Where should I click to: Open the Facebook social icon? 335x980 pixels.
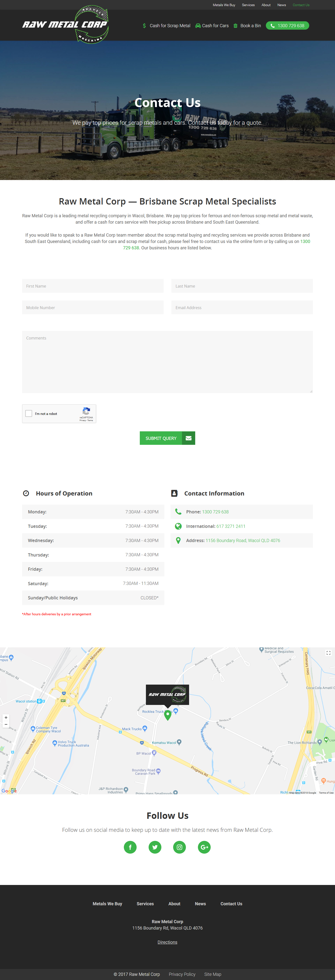click(x=130, y=847)
